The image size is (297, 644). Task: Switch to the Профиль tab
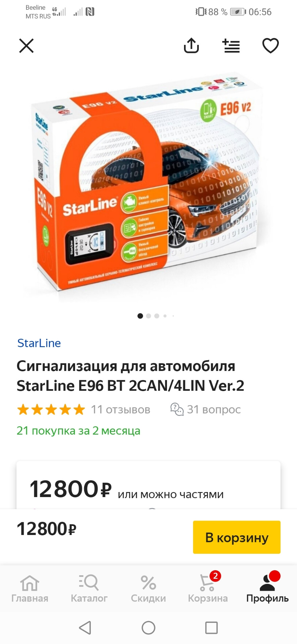[x=267, y=589]
